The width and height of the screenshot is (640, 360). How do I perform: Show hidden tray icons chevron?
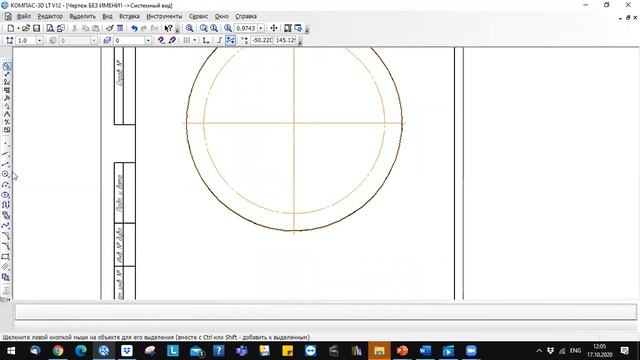(539, 351)
